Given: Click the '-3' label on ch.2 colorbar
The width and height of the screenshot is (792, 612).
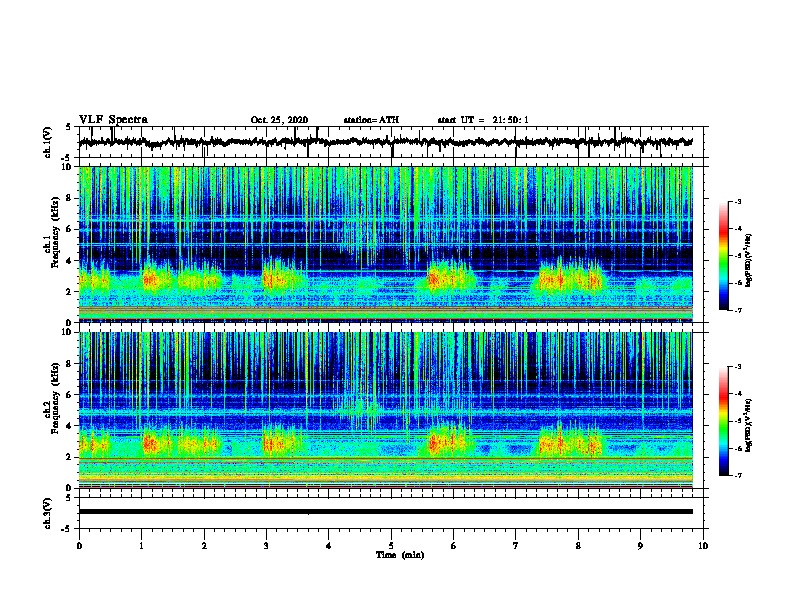Looking at the screenshot, I should [x=737, y=367].
